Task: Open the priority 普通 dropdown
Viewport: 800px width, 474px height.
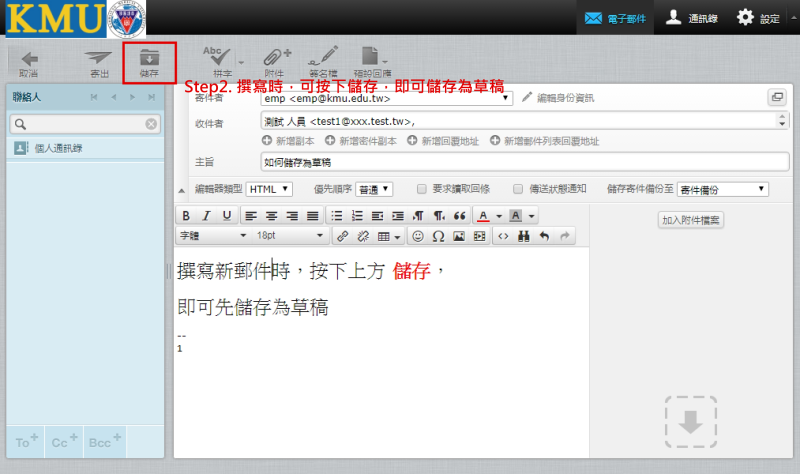Action: click(374, 189)
